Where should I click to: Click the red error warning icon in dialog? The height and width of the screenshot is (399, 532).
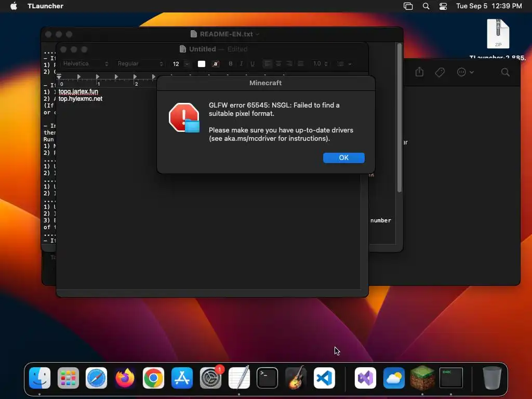coord(184,118)
